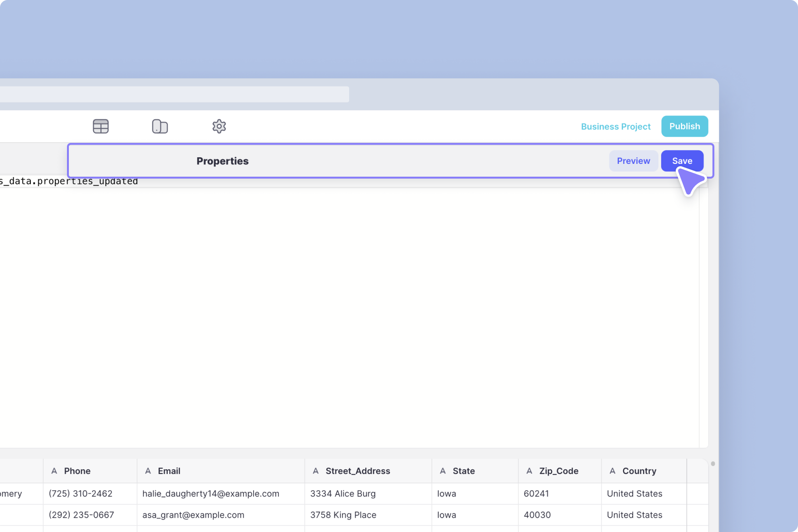Open the settings gear icon
The image size is (798, 532).
coord(219,126)
